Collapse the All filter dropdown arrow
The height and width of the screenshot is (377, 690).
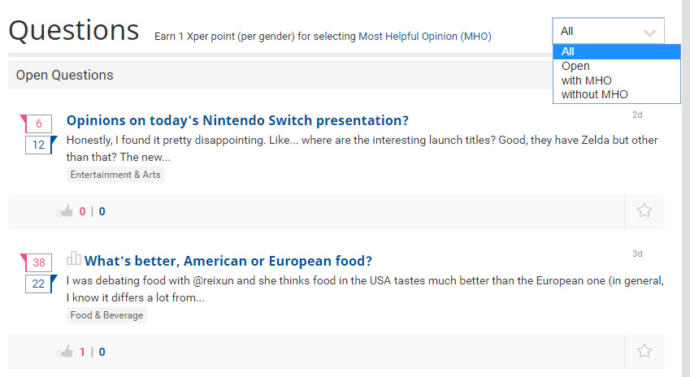(x=650, y=32)
